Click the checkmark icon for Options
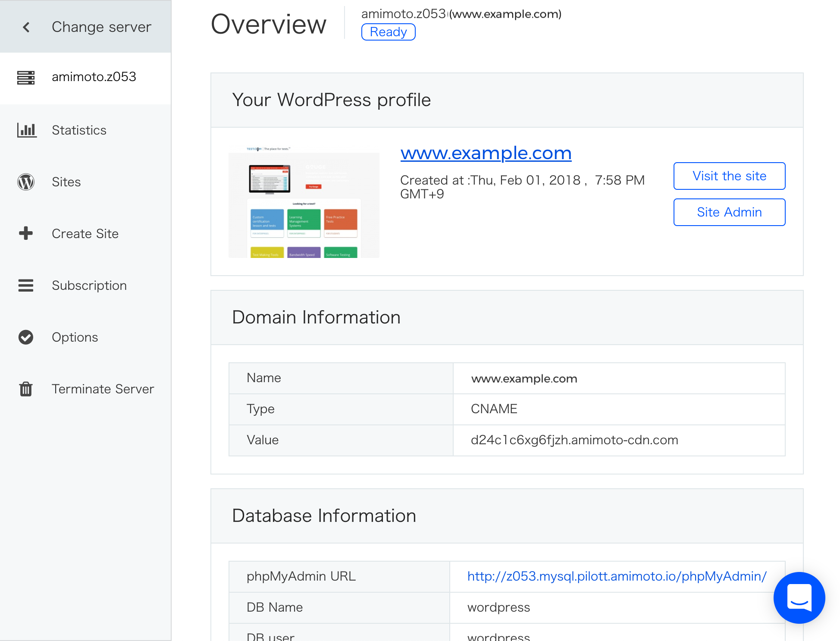 (x=26, y=337)
